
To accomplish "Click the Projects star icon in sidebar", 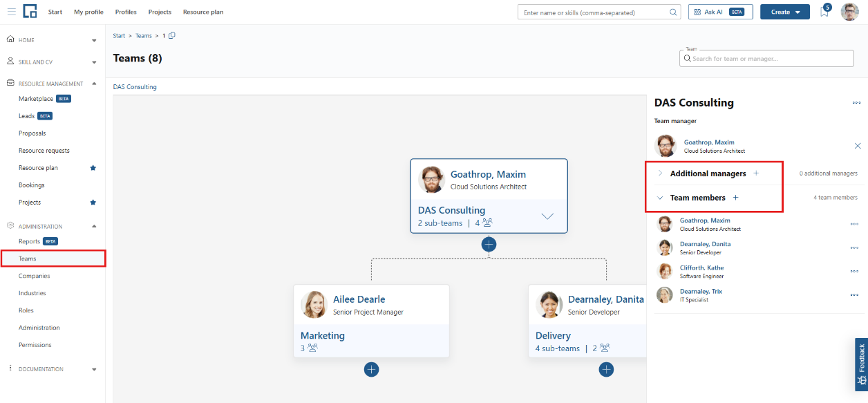I will pos(93,203).
